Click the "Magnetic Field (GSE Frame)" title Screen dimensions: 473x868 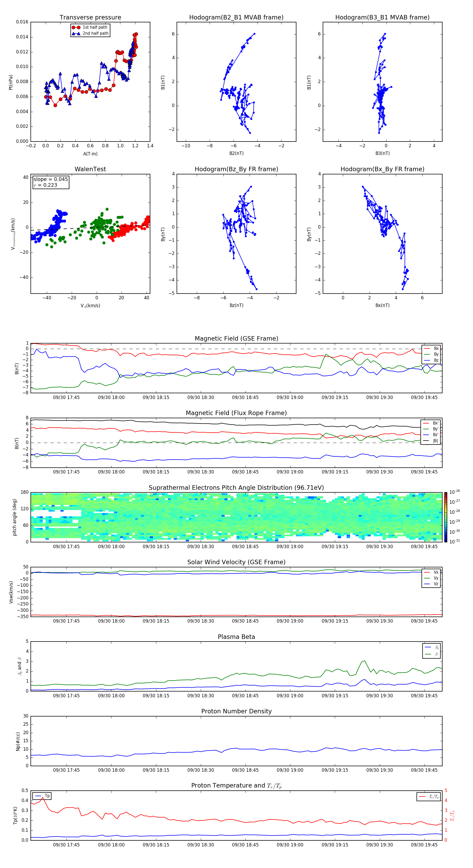tap(236, 339)
